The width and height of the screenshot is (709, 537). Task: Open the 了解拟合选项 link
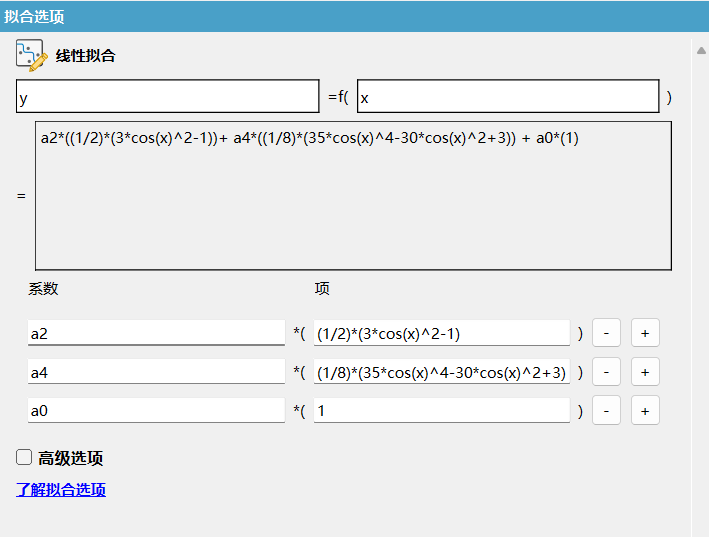click(x=61, y=489)
